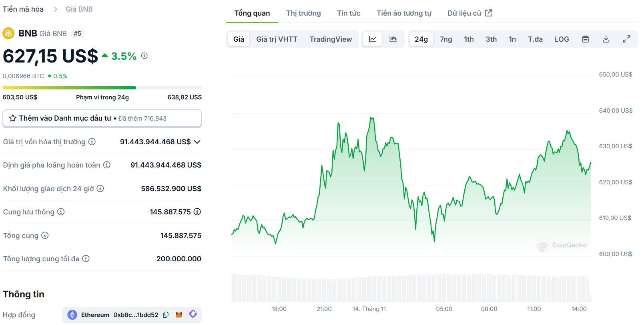The width and height of the screenshot is (644, 325).
Task: Open Tiền ảo tương tự tab
Action: coord(404,13)
